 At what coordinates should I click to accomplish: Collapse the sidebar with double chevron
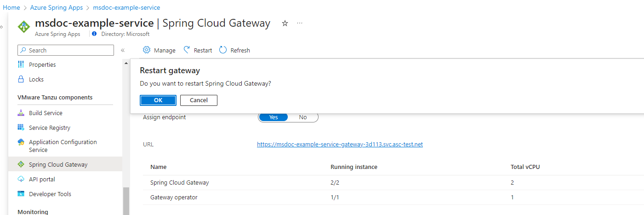[x=123, y=50]
